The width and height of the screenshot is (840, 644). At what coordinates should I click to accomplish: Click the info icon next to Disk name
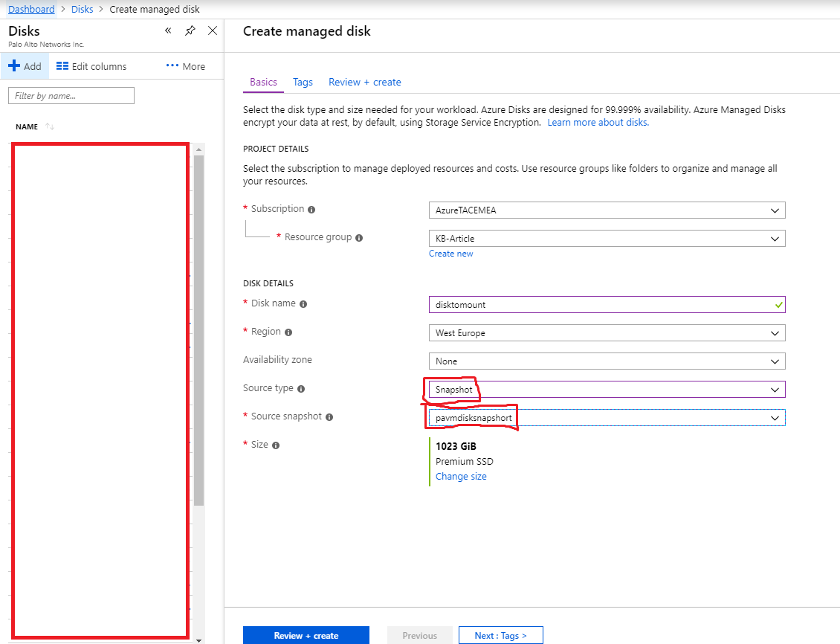[303, 304]
